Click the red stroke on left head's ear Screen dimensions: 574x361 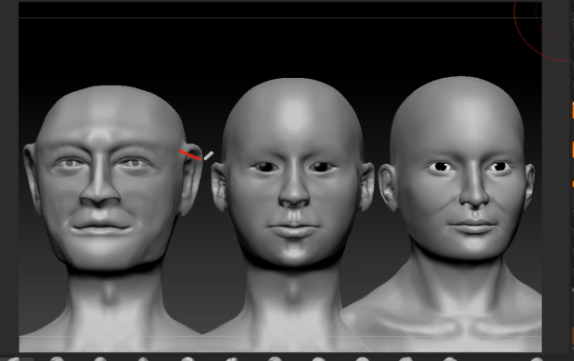(x=190, y=155)
